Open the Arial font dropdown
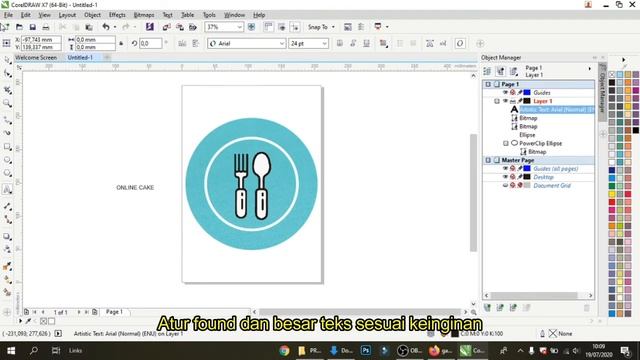 [282, 43]
